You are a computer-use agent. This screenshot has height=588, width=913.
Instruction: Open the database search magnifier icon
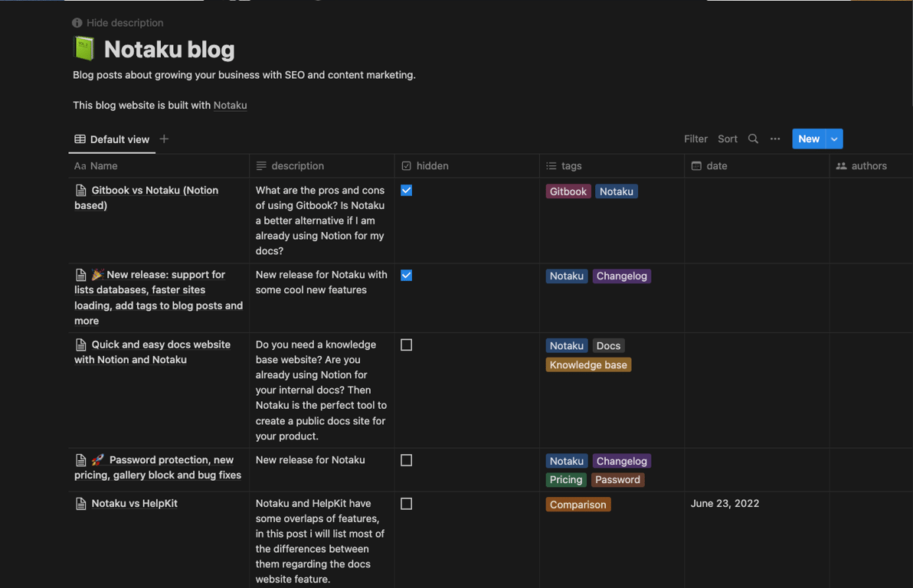[x=753, y=139]
